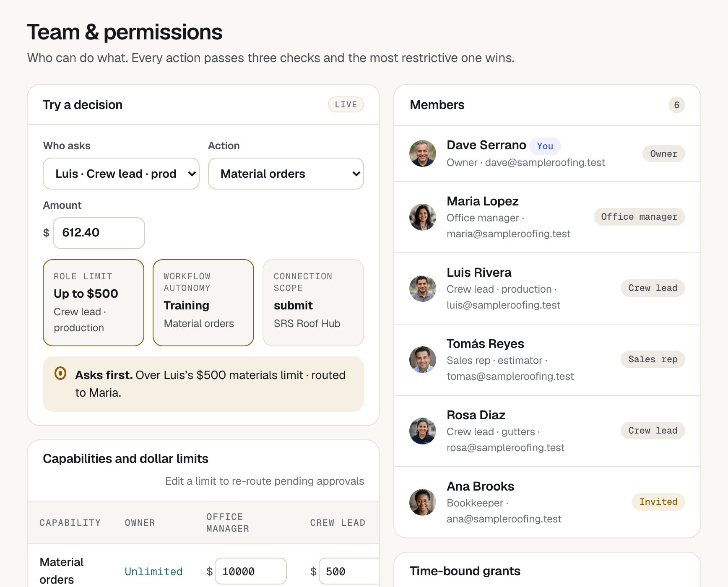Click the Edit a limit to re-route hint
The height and width of the screenshot is (587, 728).
265,481
